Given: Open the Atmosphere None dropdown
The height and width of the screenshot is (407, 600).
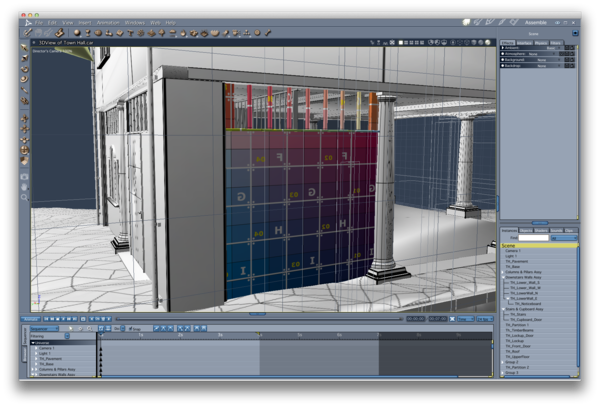Looking at the screenshot, I should (542, 54).
